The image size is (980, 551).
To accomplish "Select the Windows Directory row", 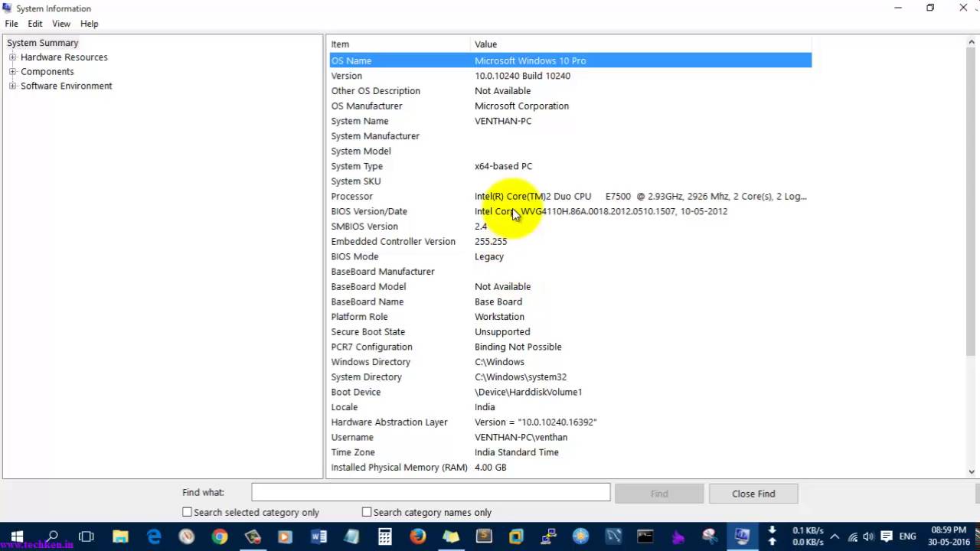I will (x=570, y=362).
